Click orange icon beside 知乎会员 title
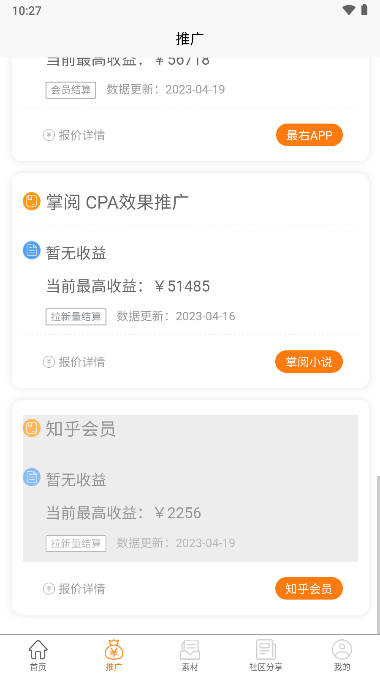Screen dimensions: 380x677 click(32, 428)
